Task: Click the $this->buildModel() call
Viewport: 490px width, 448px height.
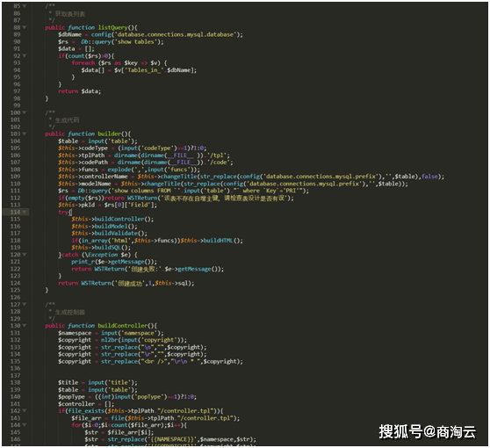Action: tap(104, 227)
